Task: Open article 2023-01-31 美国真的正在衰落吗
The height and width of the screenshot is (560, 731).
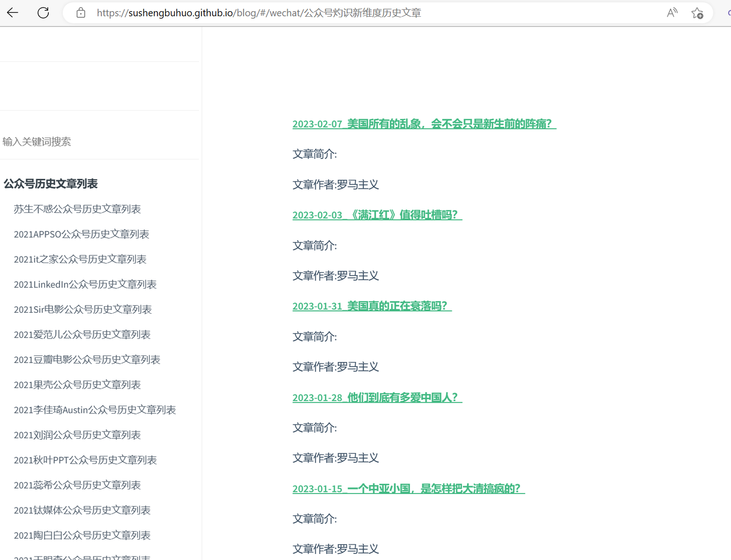Action: tap(372, 306)
